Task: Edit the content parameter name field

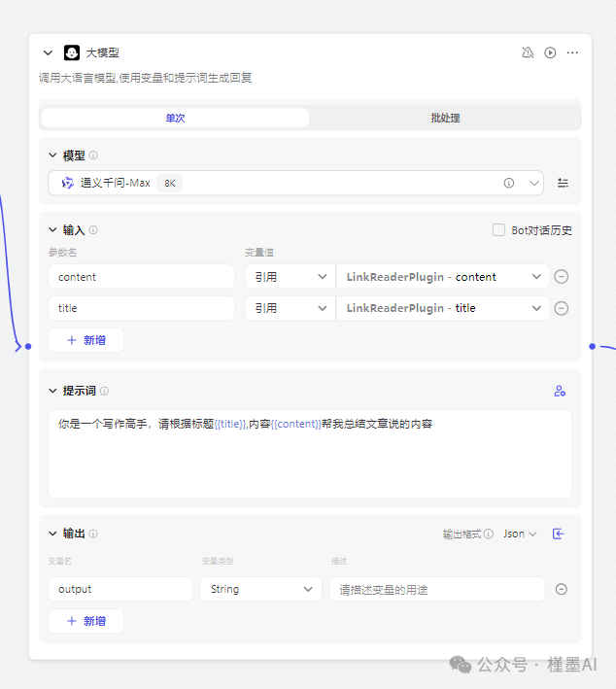Action: tap(141, 277)
